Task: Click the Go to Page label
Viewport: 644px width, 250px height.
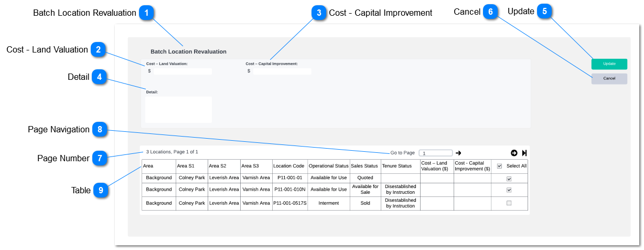Action: click(x=402, y=153)
